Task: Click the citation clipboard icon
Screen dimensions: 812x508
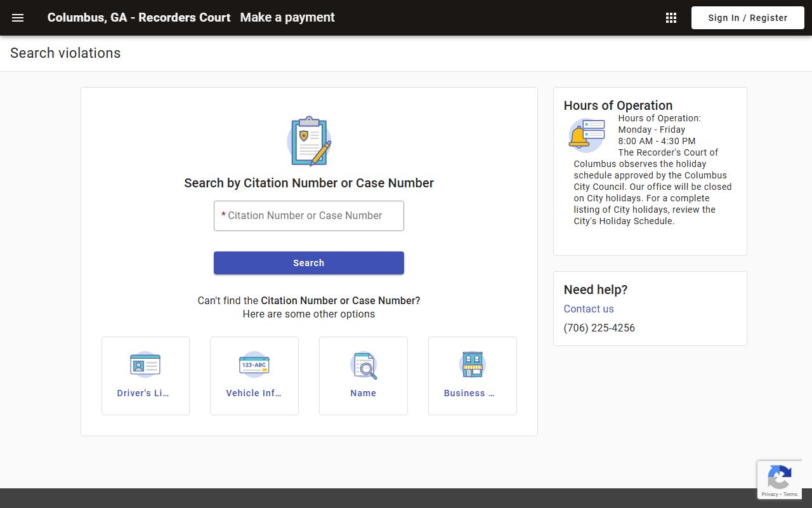Action: 309,141
